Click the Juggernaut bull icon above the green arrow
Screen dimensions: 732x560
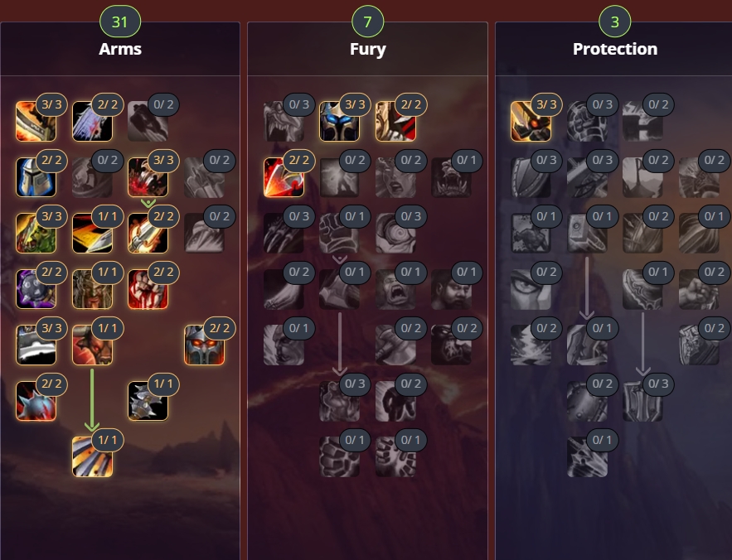coord(93,345)
